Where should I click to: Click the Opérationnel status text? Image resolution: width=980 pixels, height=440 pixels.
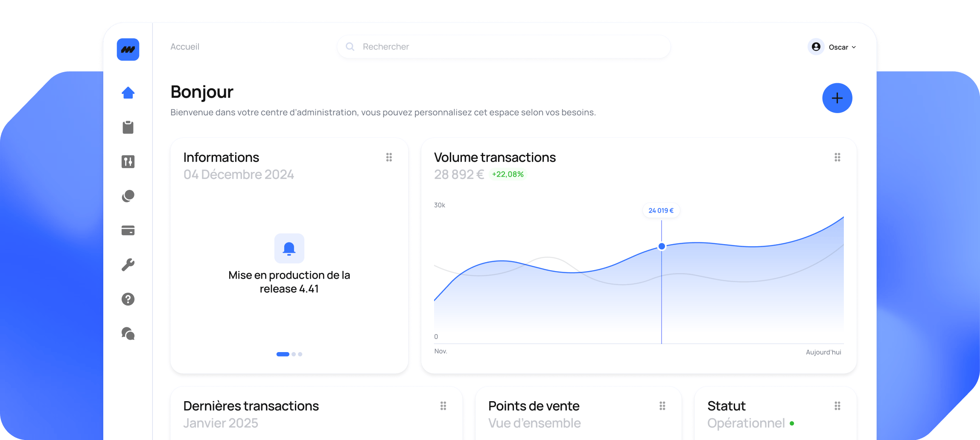746,423
